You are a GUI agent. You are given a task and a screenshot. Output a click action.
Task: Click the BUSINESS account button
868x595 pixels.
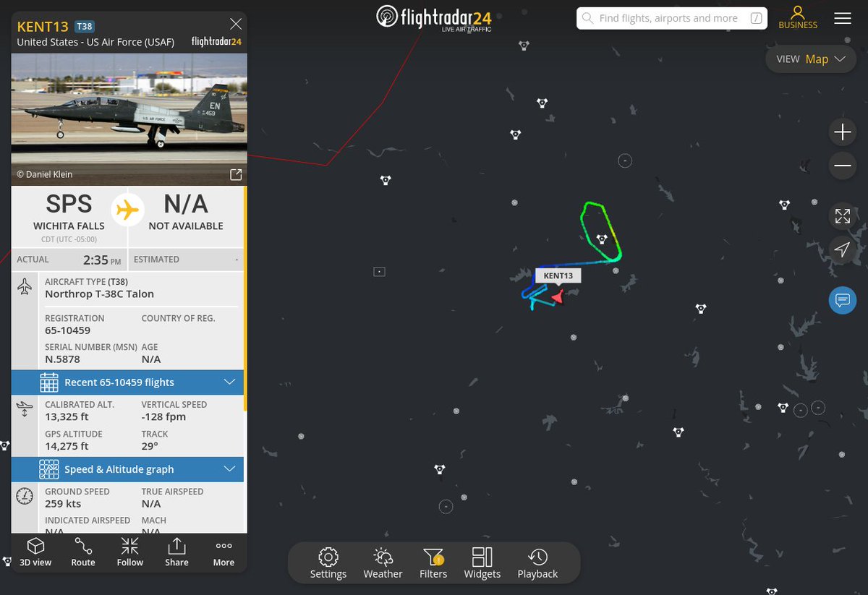click(798, 18)
